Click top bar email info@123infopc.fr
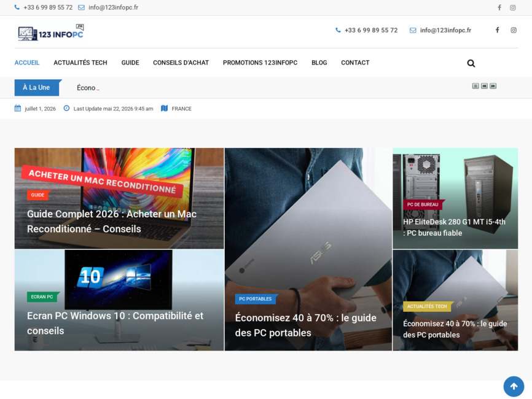This screenshot has height=399, width=532. pyautogui.click(x=113, y=7)
